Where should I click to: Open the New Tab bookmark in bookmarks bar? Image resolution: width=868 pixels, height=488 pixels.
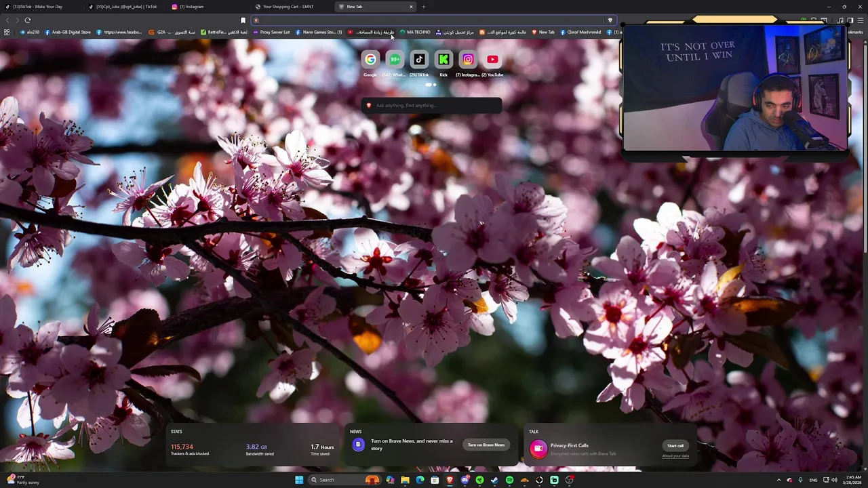(x=543, y=32)
